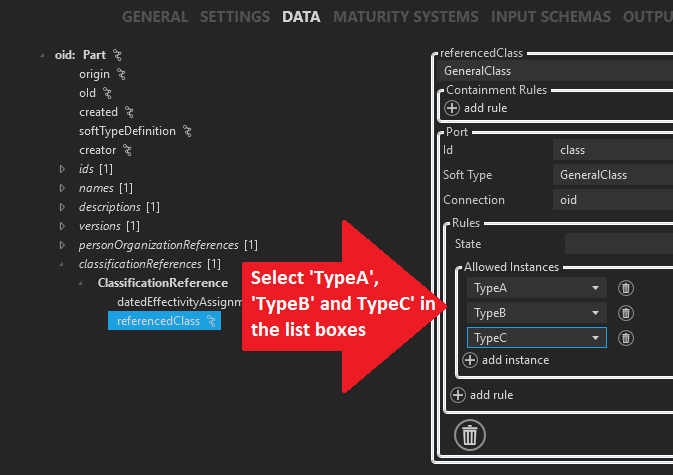The image size is (673, 475).
Task: Select the origin tree item
Action: [94, 74]
